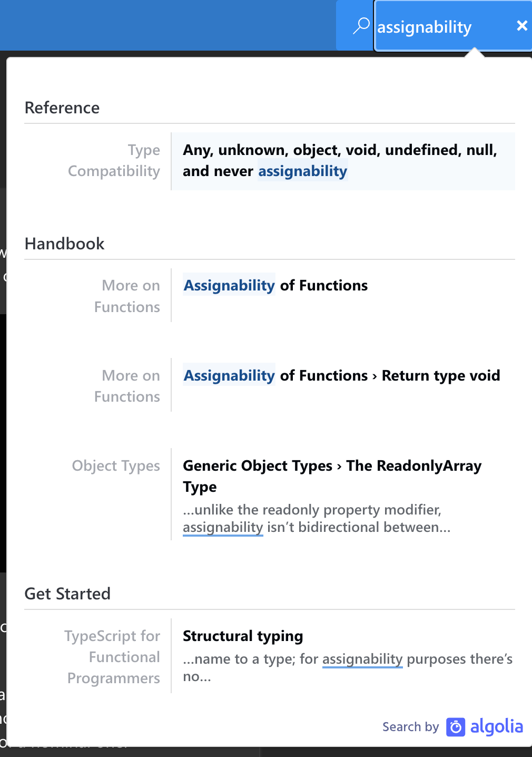532x757 pixels.
Task: Open the first "Assignability of Functions" result
Action: pyautogui.click(x=275, y=285)
